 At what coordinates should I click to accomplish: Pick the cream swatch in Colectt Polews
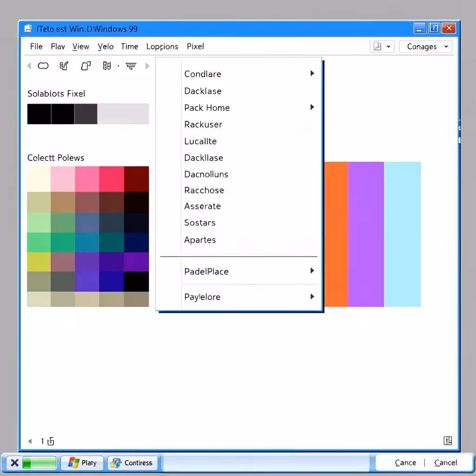point(39,179)
